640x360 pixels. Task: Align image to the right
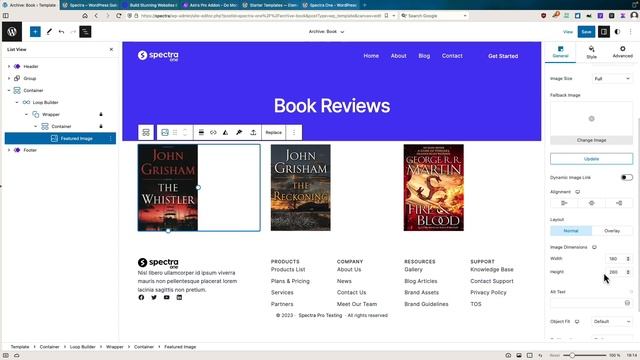coord(619,203)
